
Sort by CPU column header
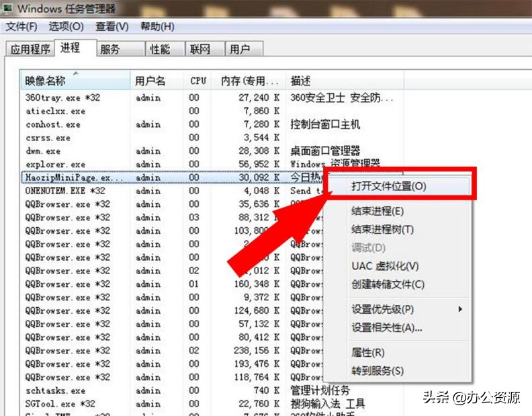[197, 81]
